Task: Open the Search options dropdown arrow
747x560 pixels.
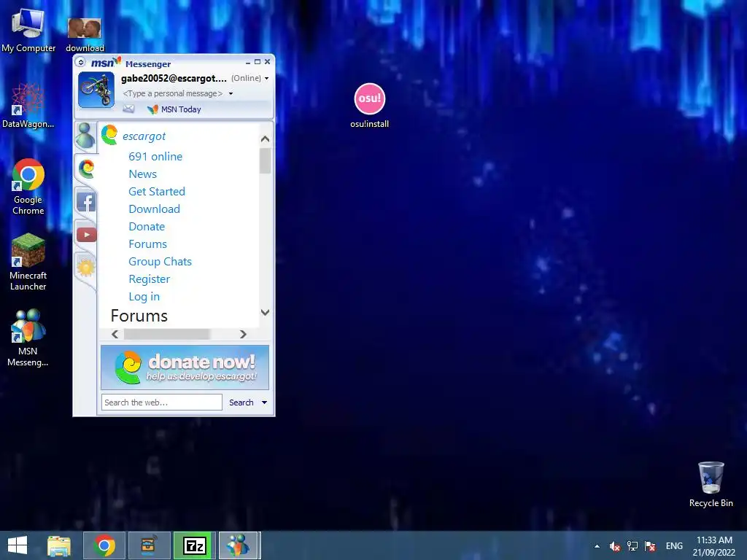Action: tap(264, 402)
